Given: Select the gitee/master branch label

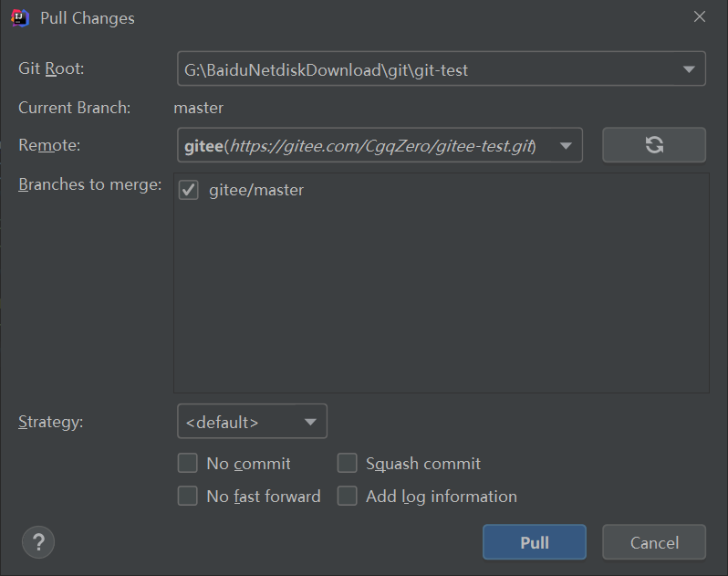Looking at the screenshot, I should [x=256, y=190].
